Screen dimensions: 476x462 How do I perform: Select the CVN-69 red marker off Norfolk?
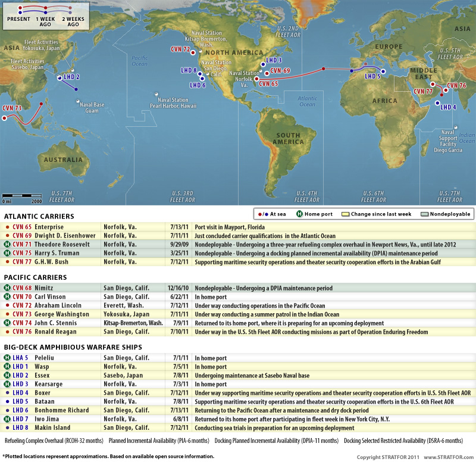click(x=267, y=73)
